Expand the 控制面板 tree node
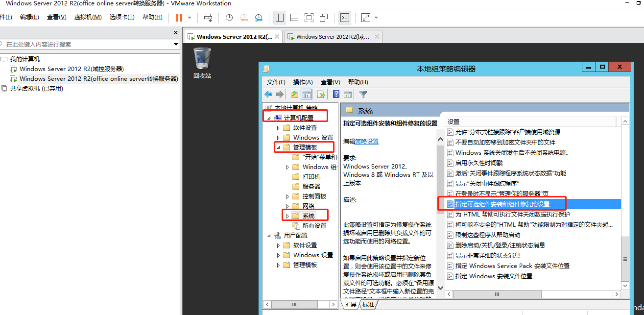 (x=287, y=196)
